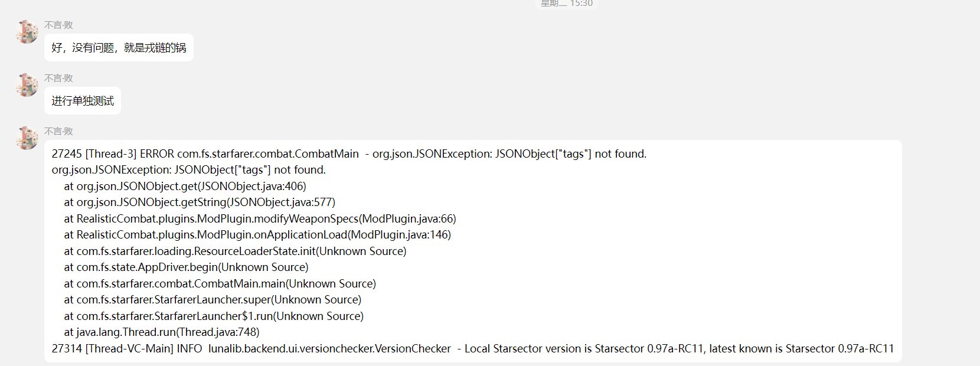This screenshot has width=980, height=366.
Task: Click the sender name above "好，没有问题" message
Action: pos(58,25)
